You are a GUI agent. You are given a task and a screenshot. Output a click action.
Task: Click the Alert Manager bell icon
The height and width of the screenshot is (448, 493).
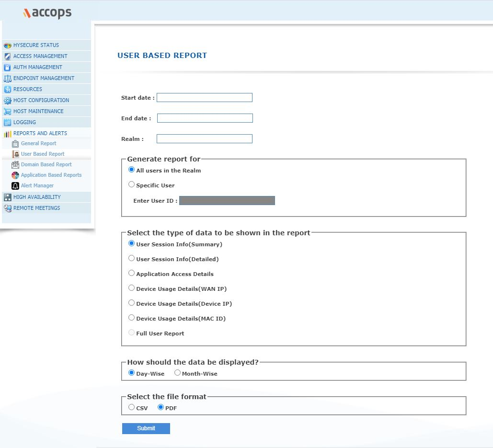tap(15, 186)
